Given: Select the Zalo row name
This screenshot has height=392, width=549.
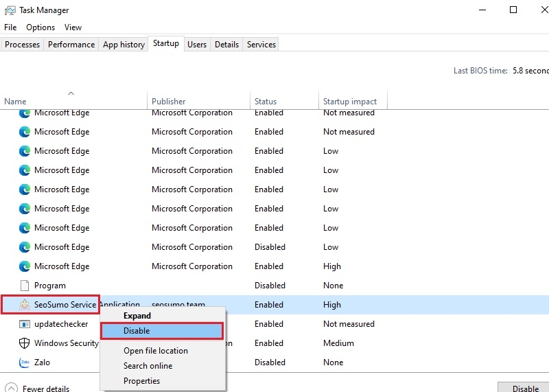Looking at the screenshot, I should click(42, 362).
